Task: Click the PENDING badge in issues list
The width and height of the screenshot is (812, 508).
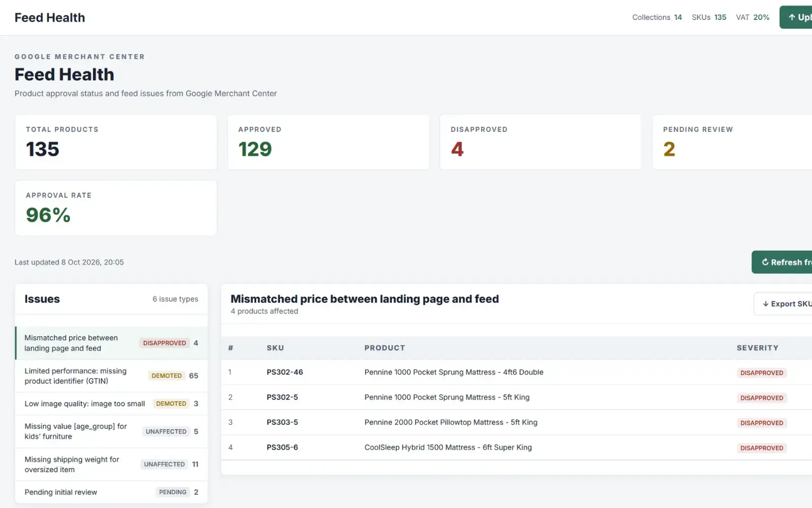Action: [173, 492]
